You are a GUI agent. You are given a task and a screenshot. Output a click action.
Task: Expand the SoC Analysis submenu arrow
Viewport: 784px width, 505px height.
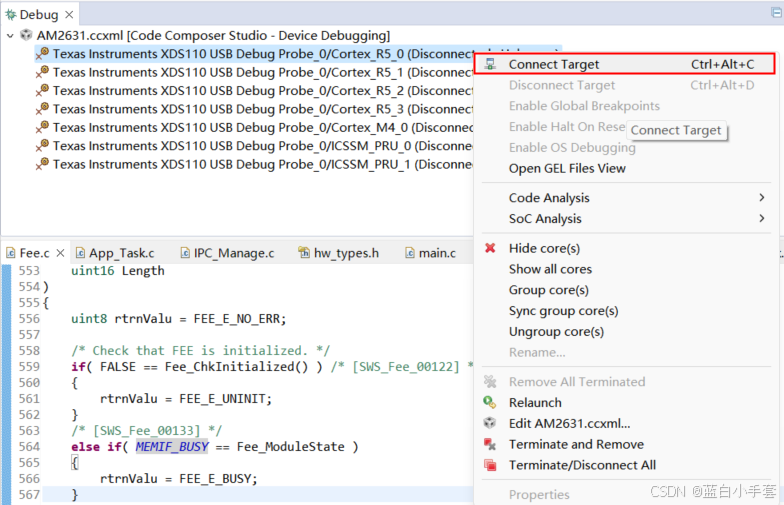[x=762, y=218]
